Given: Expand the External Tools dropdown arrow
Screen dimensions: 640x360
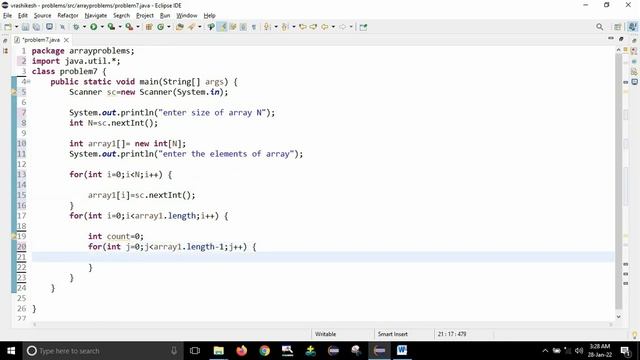Looking at the screenshot, I should [x=138, y=27].
